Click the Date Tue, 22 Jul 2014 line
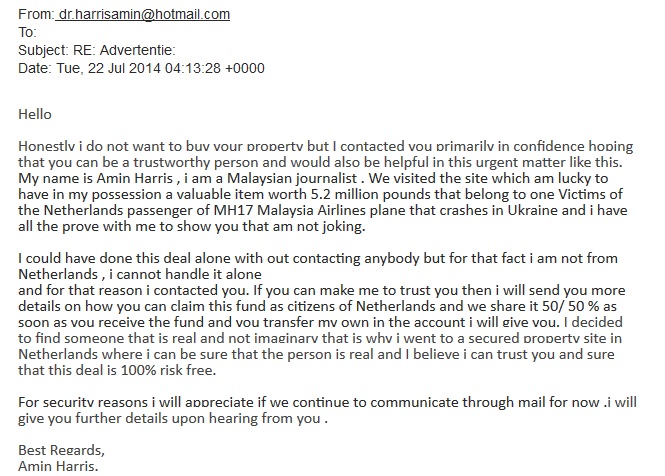This screenshot has height=476, width=665. (x=141, y=68)
